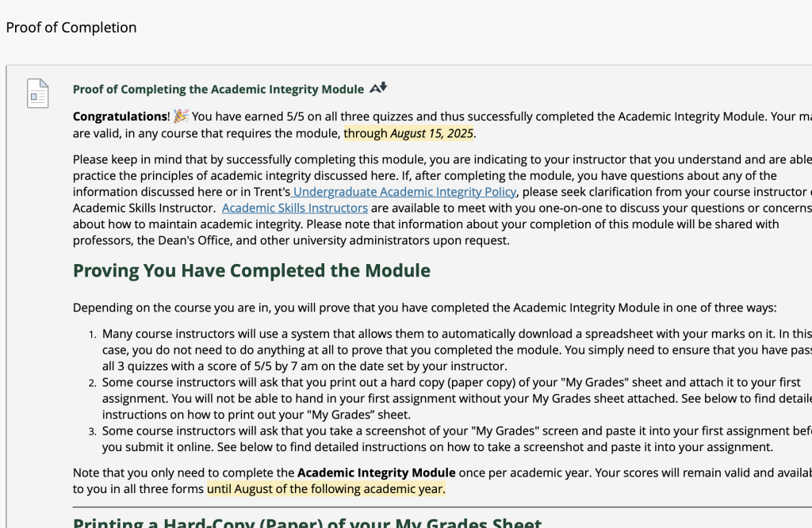812x528 pixels.
Task: Click the bold word "Congratulations"
Action: click(121, 117)
